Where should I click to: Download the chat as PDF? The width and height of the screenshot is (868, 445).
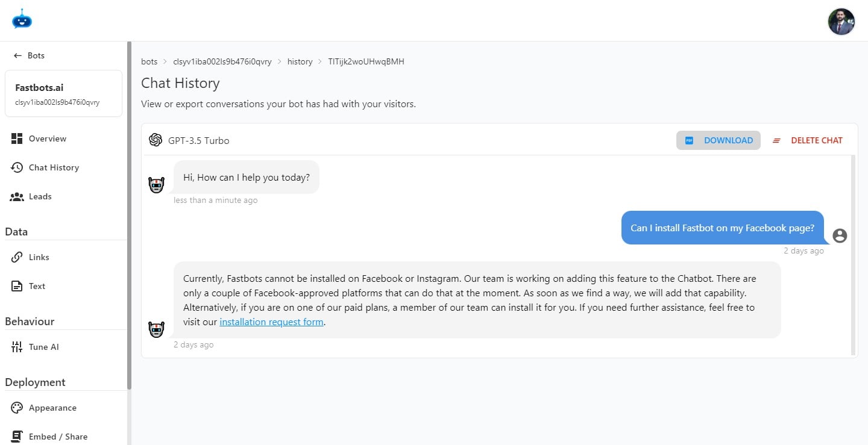click(x=719, y=140)
